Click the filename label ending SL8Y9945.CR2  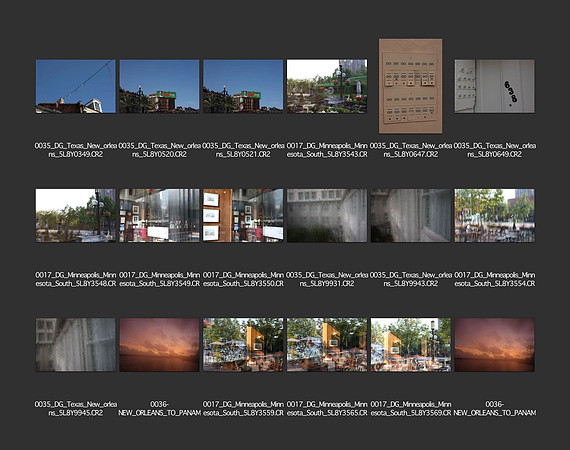click(x=76, y=409)
